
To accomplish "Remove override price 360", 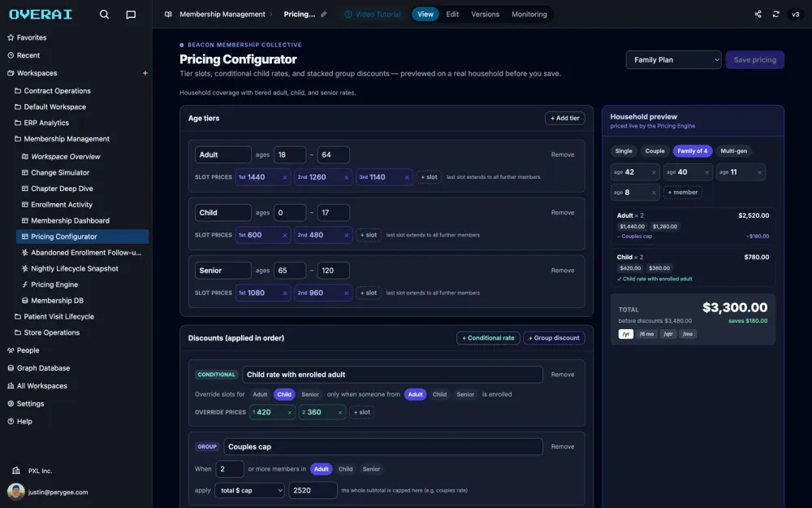I will (x=339, y=413).
